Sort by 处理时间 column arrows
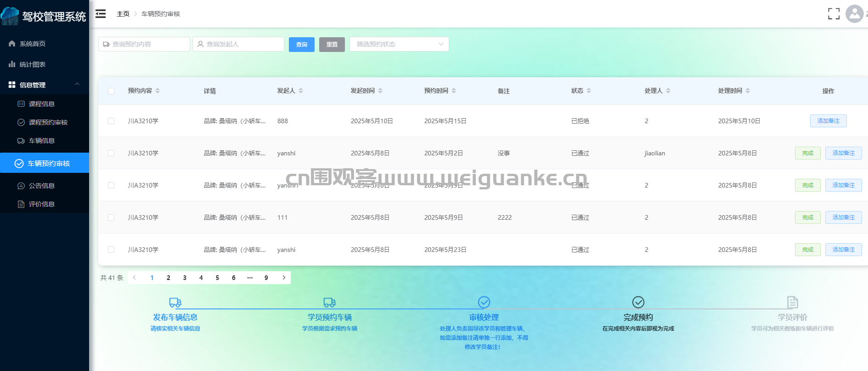The height and width of the screenshot is (371, 868). pos(748,91)
